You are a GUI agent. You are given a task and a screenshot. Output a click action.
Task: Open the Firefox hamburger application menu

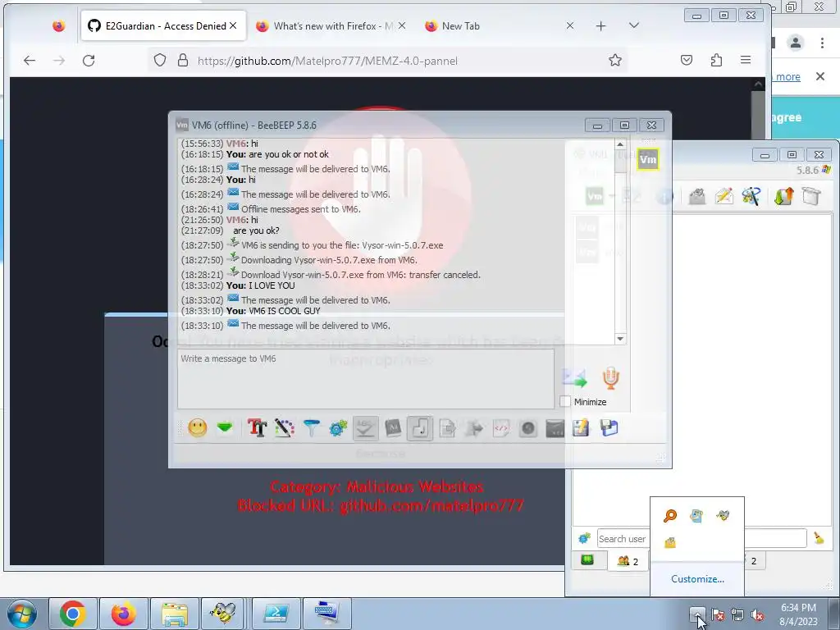tap(745, 60)
